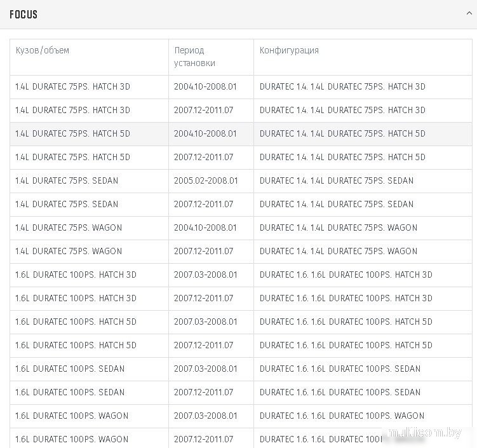Select 1.4L WAGON configuration cell for 2007.12-2011.07

click(339, 251)
